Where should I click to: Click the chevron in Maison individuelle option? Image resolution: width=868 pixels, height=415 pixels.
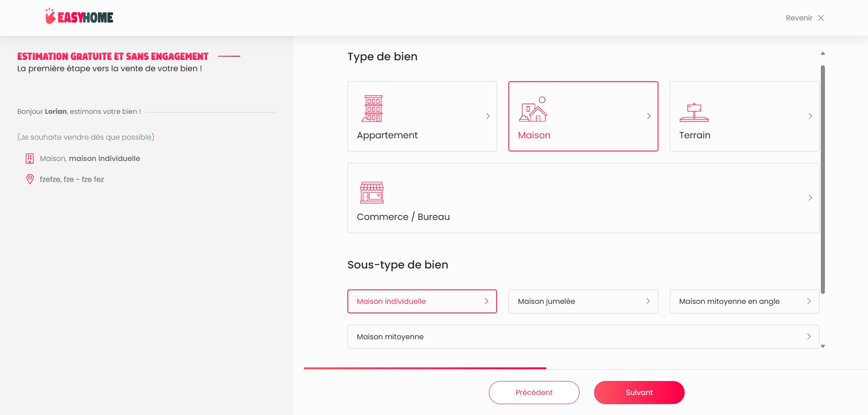coord(487,301)
